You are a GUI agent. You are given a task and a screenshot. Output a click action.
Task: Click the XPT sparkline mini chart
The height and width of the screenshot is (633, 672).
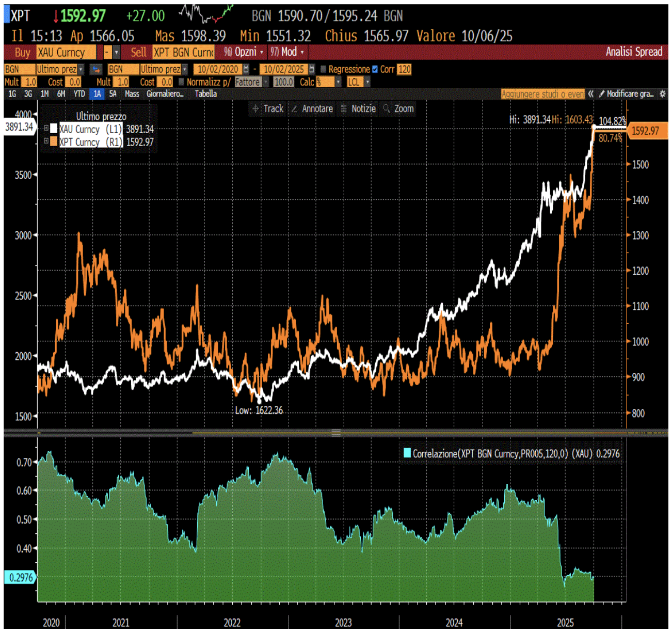tap(205, 14)
